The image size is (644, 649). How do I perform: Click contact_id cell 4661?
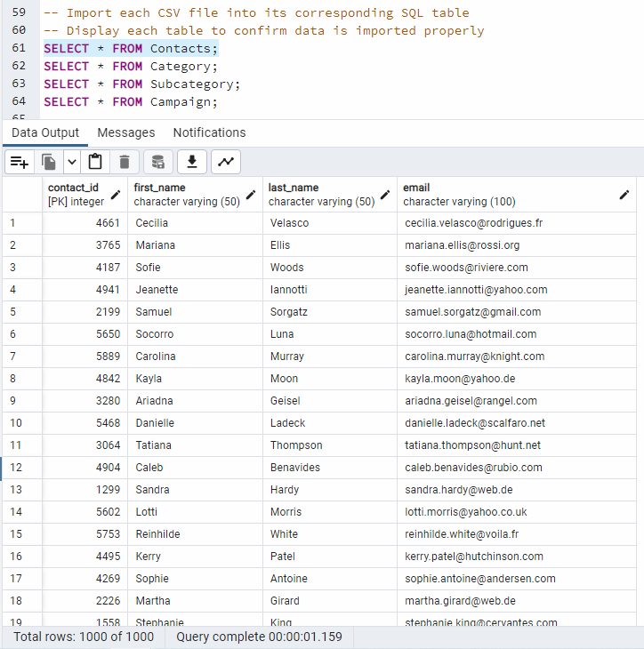85,223
